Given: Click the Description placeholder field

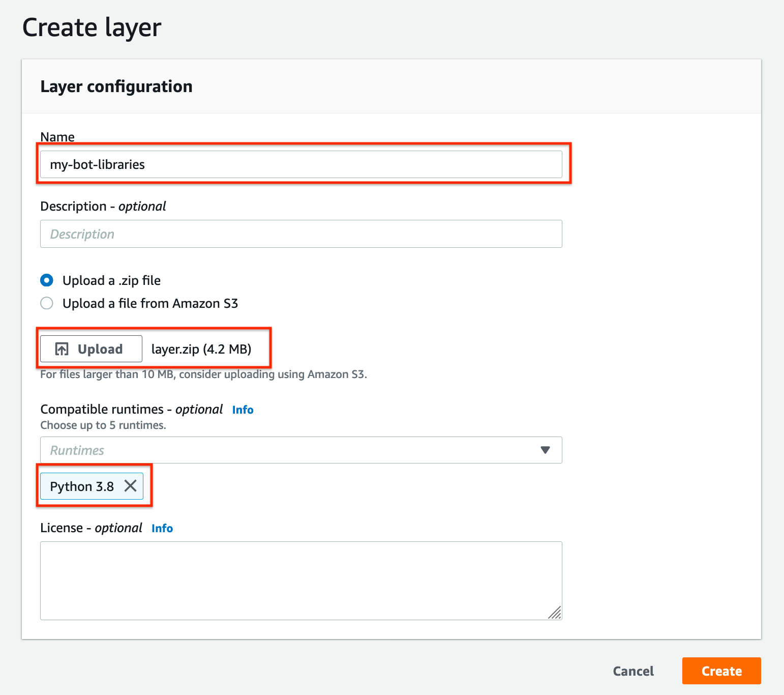Looking at the screenshot, I should [x=301, y=234].
